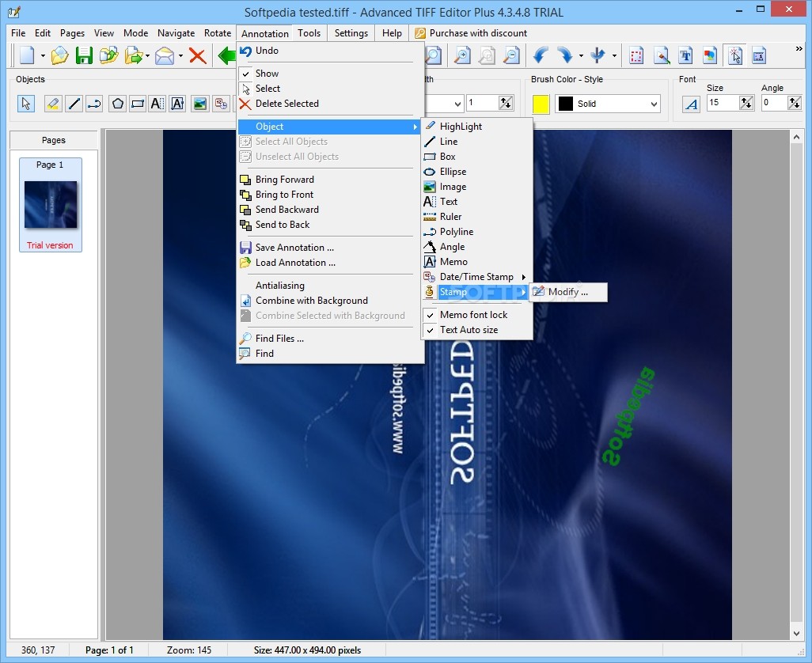Select the pentagon shape tool in Objects

118,104
